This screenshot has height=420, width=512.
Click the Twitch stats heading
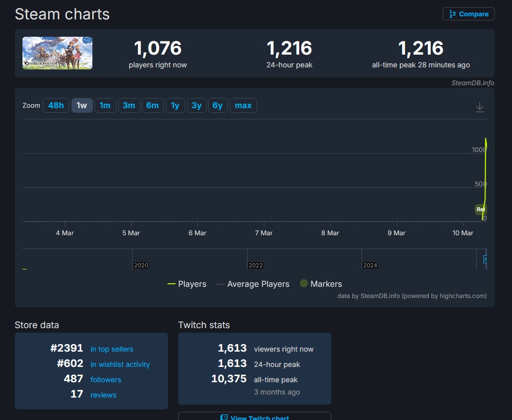click(x=204, y=325)
